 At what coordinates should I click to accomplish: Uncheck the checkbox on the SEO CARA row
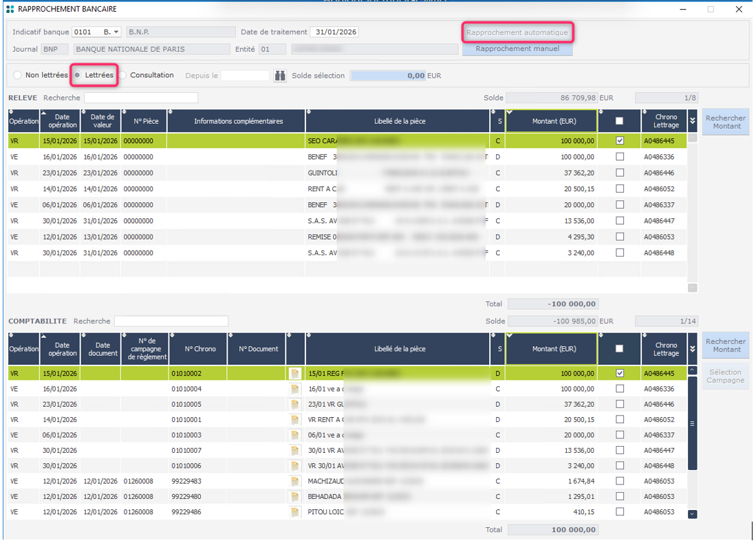(618, 140)
